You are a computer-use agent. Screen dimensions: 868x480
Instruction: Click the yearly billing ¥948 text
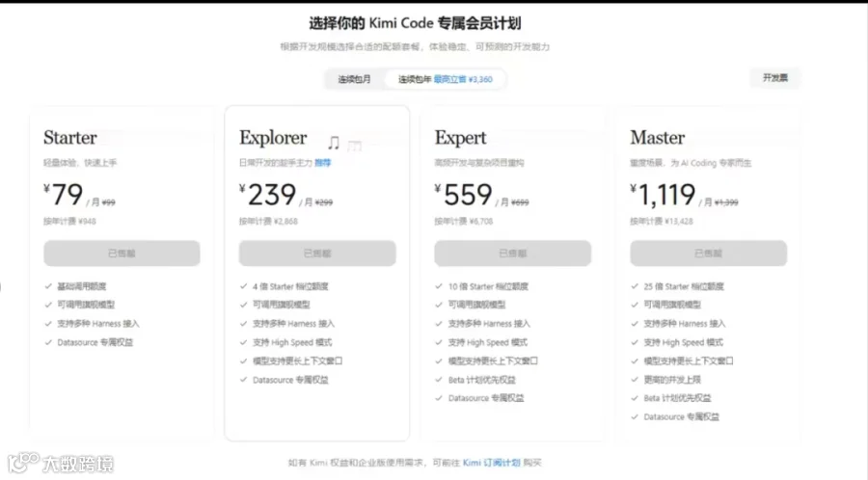(x=69, y=221)
